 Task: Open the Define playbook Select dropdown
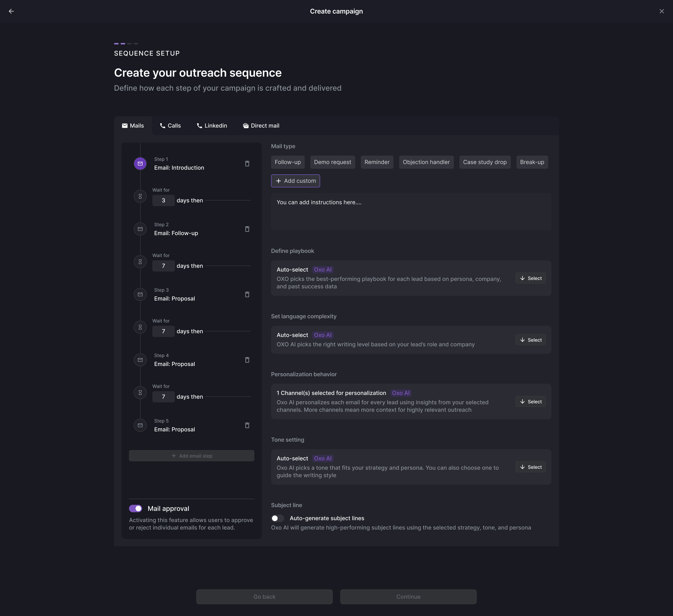(530, 279)
